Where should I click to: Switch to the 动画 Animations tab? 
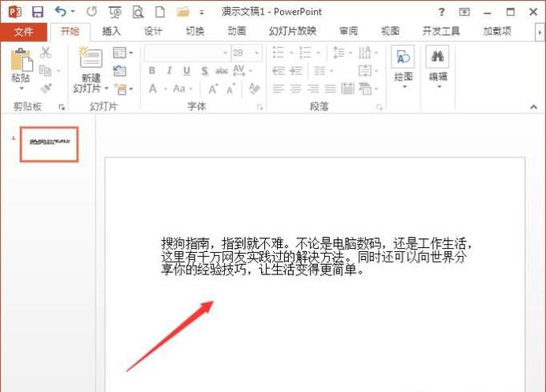(237, 31)
